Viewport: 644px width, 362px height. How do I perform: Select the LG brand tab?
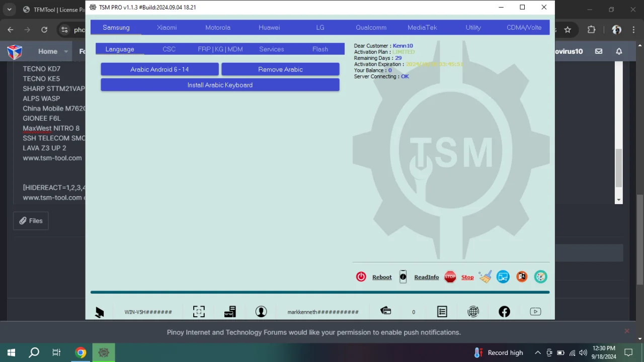(320, 28)
